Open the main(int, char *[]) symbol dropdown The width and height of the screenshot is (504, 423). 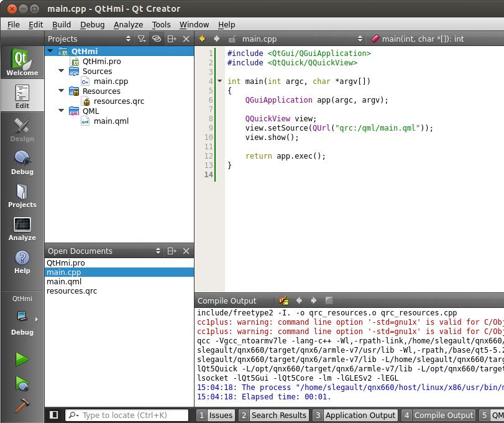436,39
